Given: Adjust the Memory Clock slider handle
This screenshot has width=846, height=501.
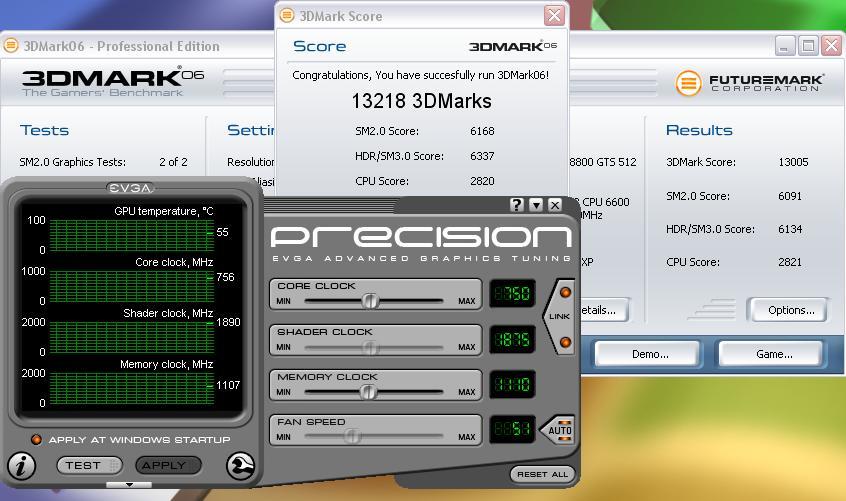Looking at the screenshot, I should [x=369, y=392].
